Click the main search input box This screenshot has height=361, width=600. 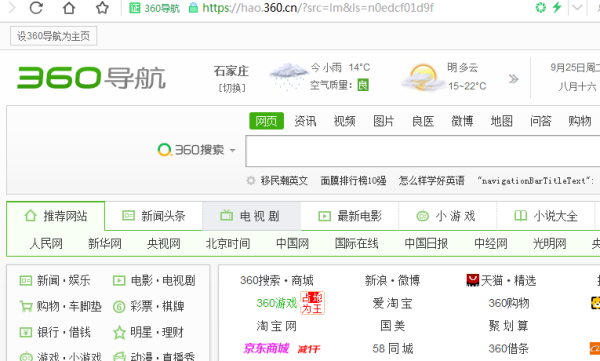click(422, 151)
